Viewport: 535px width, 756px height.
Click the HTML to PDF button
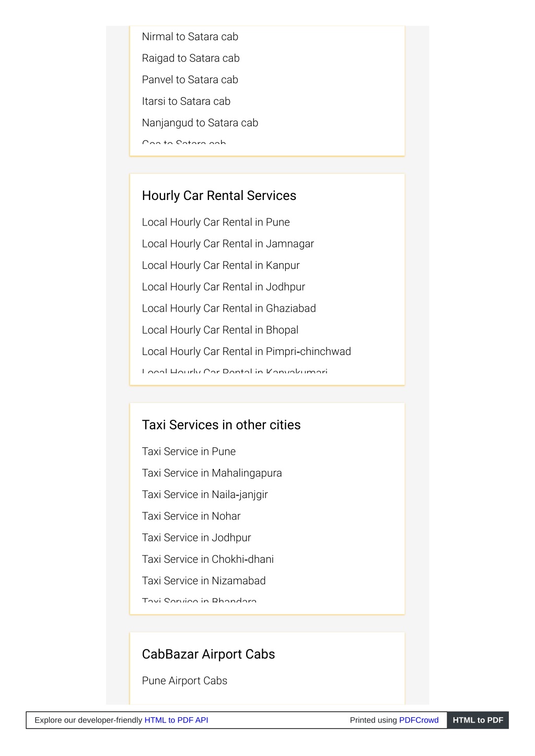[478, 720]
